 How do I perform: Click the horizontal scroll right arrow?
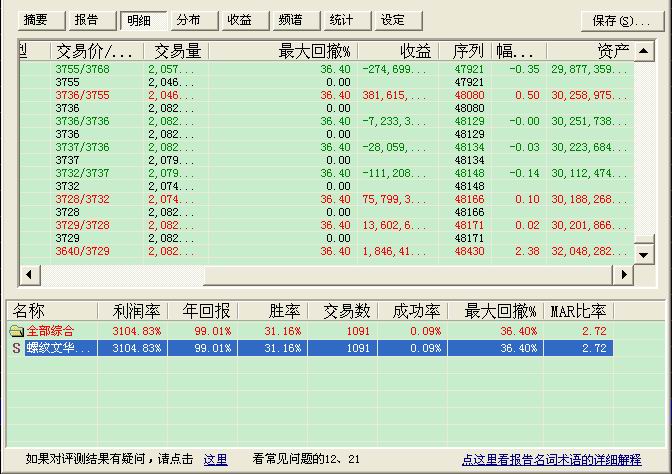[623, 275]
